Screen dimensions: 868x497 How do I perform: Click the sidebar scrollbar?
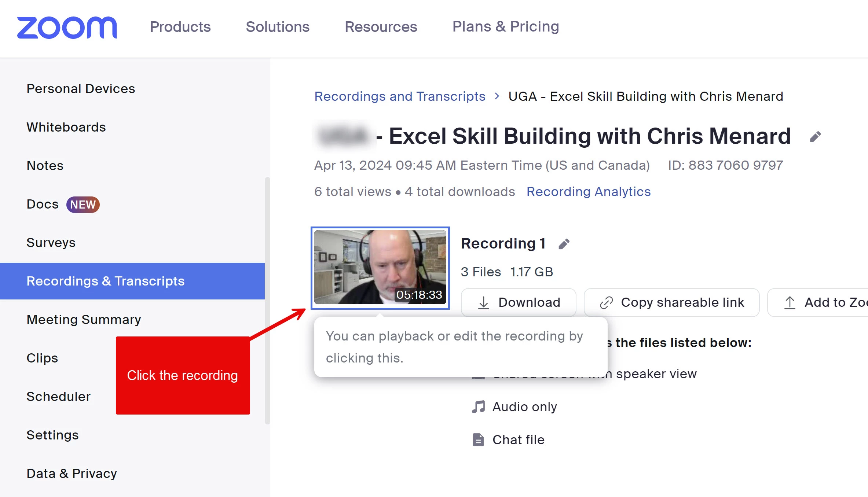[x=267, y=301]
